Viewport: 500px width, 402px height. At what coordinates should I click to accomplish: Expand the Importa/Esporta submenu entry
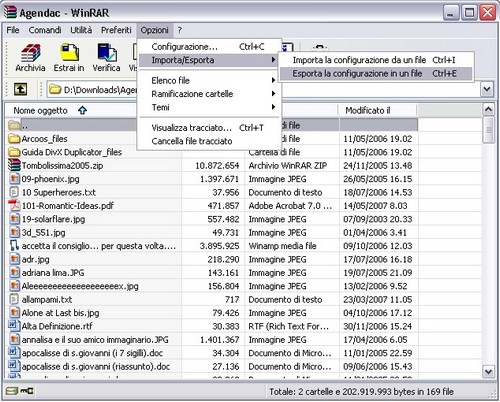point(209,60)
